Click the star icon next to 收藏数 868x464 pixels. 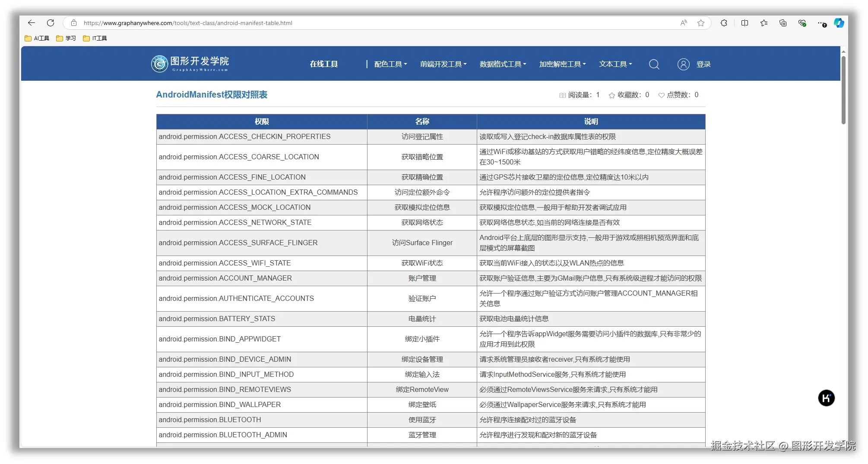[x=611, y=95]
